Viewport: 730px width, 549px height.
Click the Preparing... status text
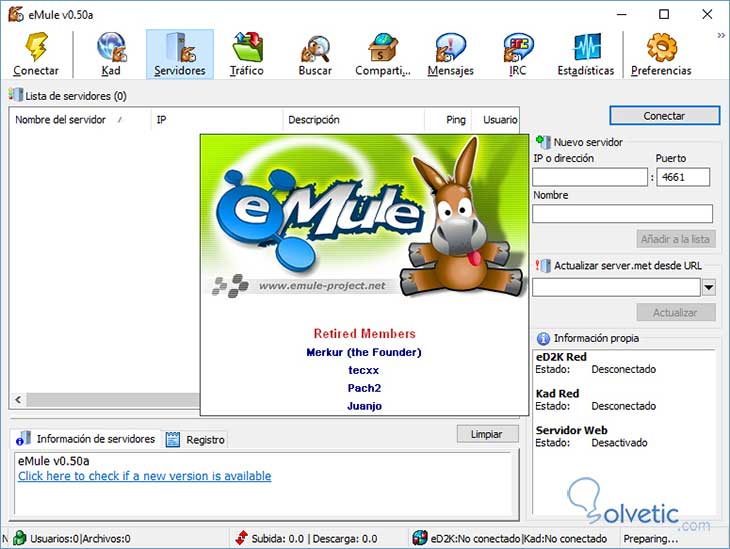click(650, 538)
